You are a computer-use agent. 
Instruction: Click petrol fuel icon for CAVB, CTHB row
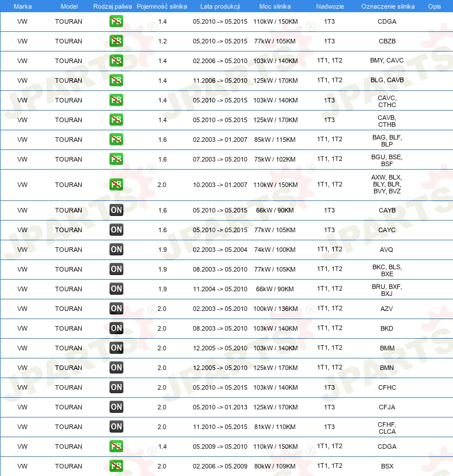(x=116, y=120)
